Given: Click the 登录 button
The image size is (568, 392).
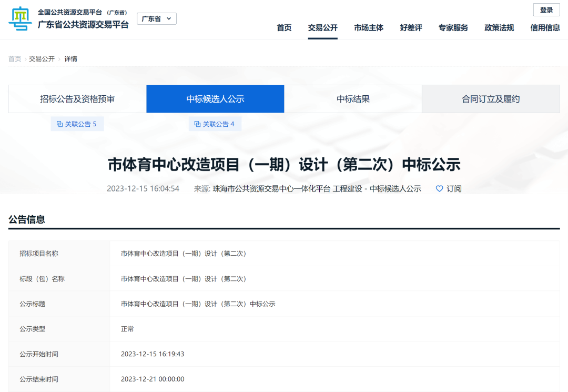Looking at the screenshot, I should (x=546, y=9).
